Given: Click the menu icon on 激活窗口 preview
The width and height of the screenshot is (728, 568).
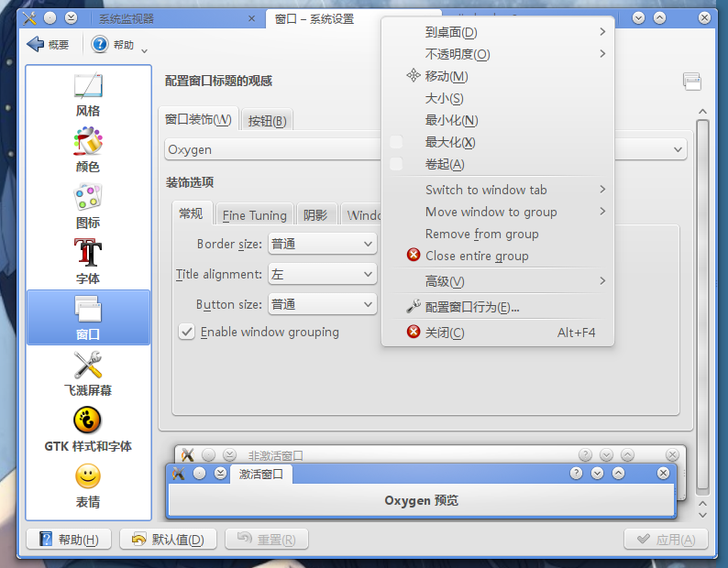Looking at the screenshot, I should 179,474.
